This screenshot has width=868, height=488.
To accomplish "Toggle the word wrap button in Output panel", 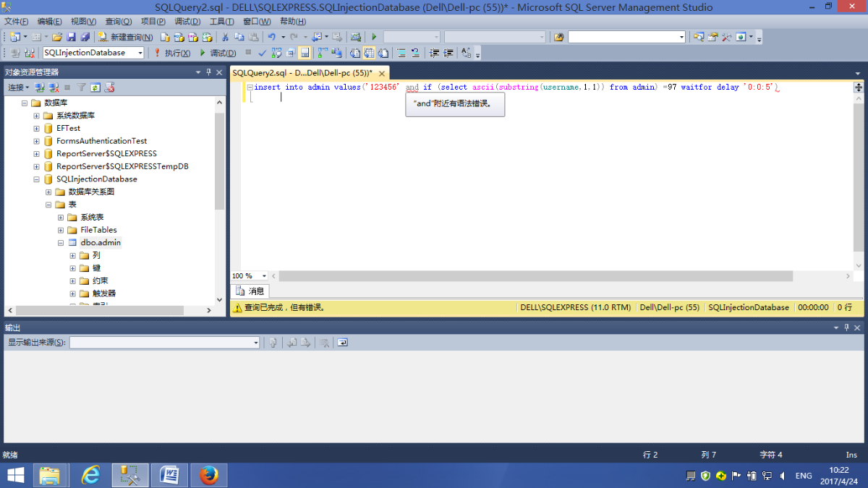I will coord(342,343).
